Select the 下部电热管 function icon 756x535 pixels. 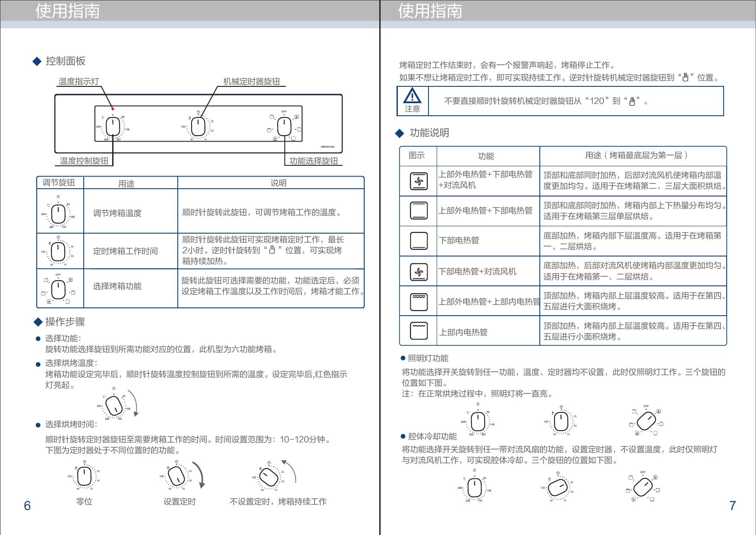tap(419, 241)
